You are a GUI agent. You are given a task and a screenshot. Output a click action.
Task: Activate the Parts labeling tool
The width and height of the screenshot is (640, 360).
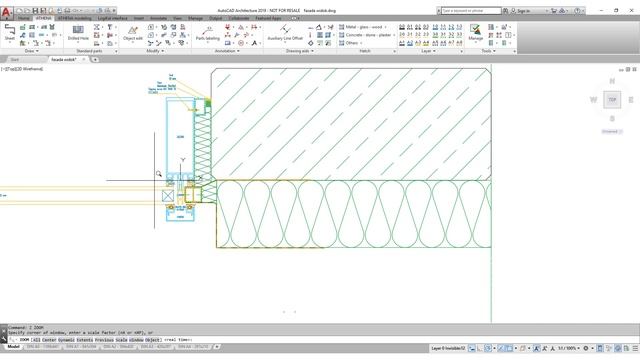207,33
